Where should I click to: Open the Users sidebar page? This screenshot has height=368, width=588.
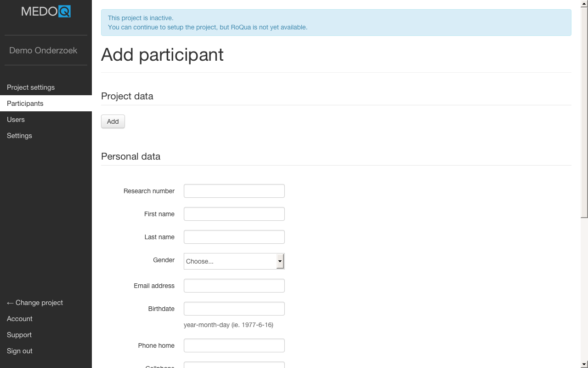tap(16, 120)
